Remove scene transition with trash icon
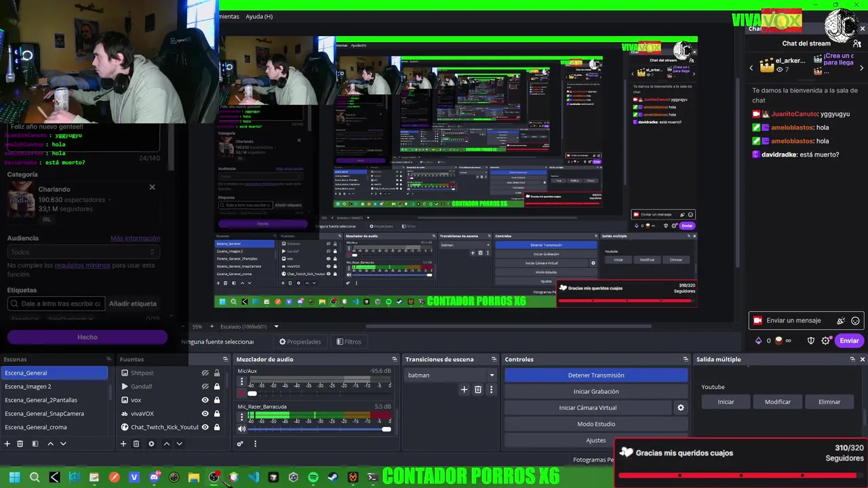Viewport: 868px width, 488px height. click(478, 390)
